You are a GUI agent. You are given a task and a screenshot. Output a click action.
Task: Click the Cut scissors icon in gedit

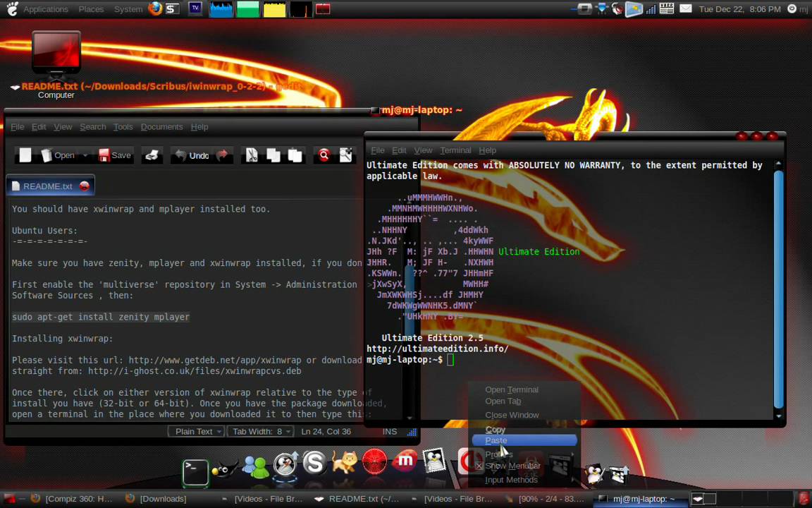tap(252, 155)
